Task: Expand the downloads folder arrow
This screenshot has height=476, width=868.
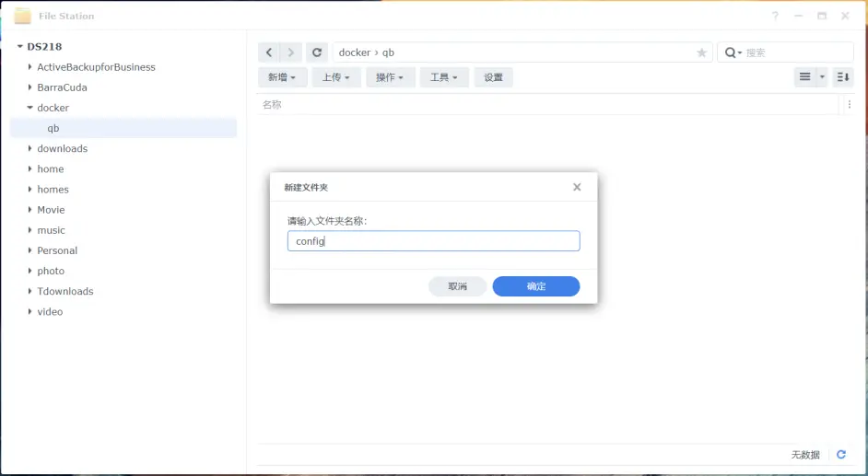Action: click(x=29, y=148)
